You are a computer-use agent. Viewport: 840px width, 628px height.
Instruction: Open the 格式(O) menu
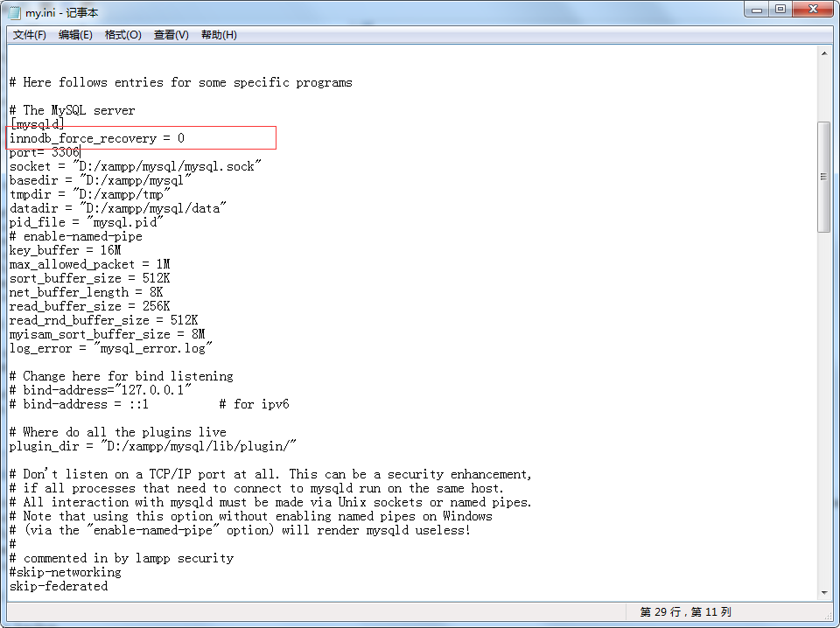point(122,35)
